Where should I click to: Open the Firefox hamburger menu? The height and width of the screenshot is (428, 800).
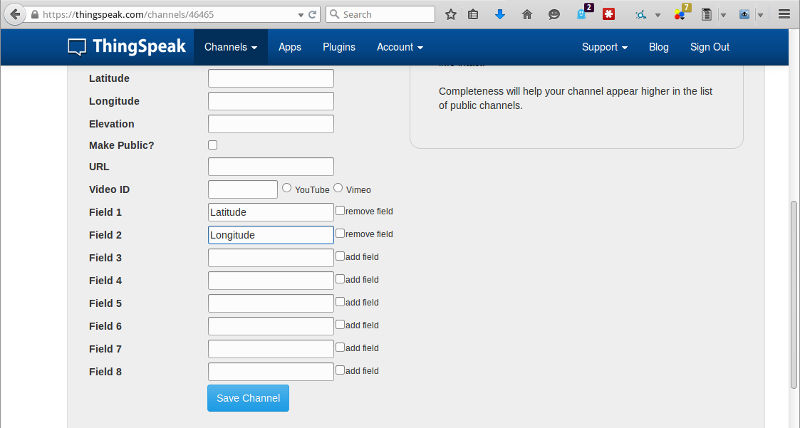click(x=784, y=14)
